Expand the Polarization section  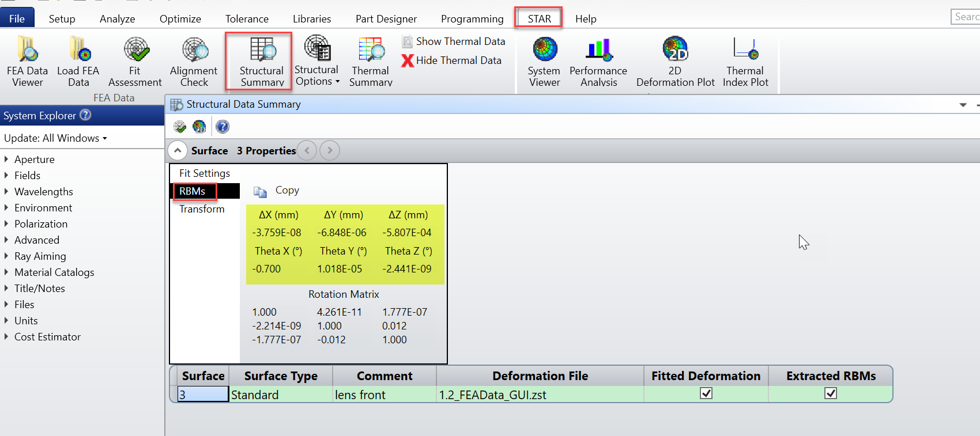[6, 224]
